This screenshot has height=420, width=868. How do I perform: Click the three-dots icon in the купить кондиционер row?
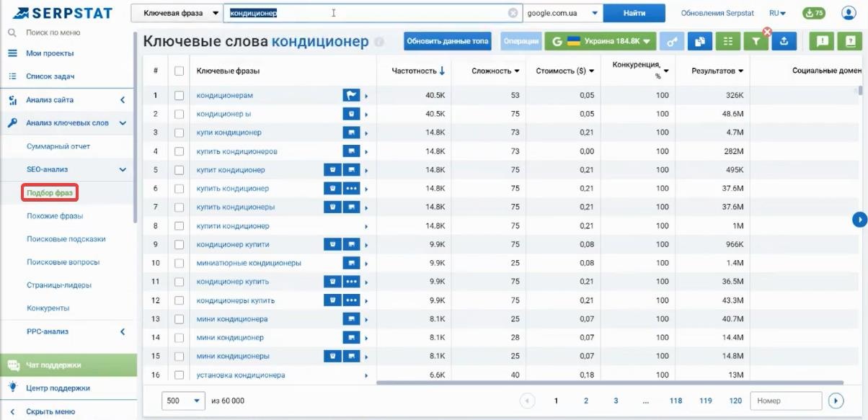351,189
